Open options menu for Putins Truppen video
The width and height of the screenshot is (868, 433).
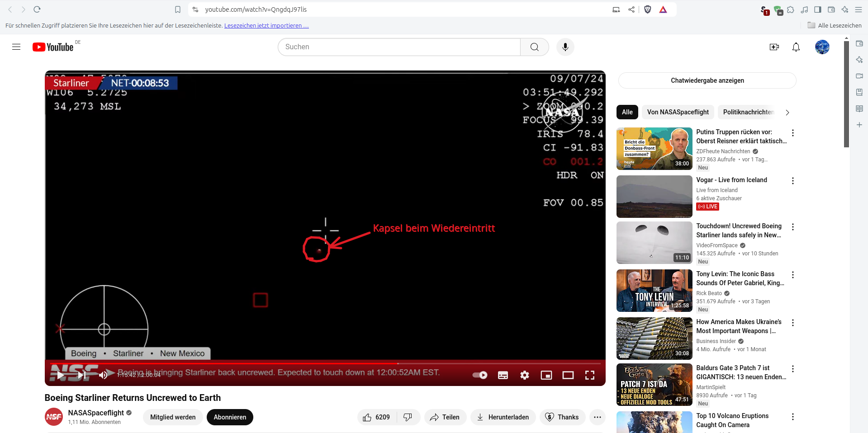tap(793, 133)
